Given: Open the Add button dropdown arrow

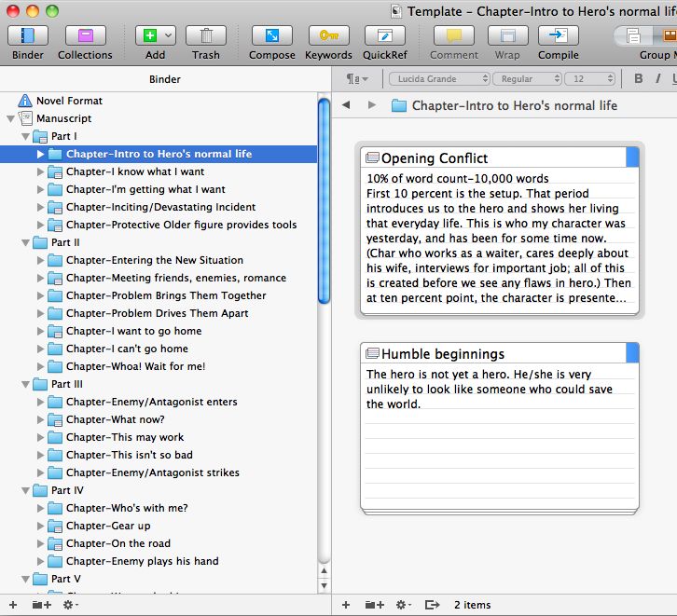Looking at the screenshot, I should [169, 35].
